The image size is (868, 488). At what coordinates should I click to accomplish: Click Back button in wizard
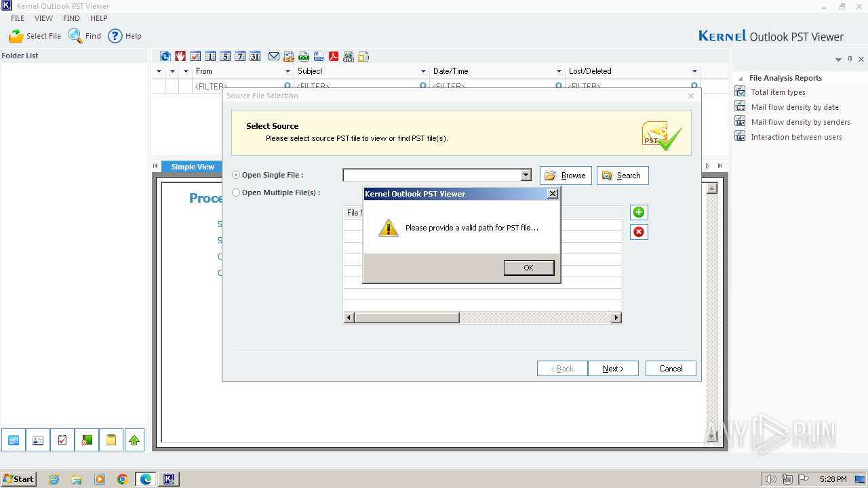point(562,369)
